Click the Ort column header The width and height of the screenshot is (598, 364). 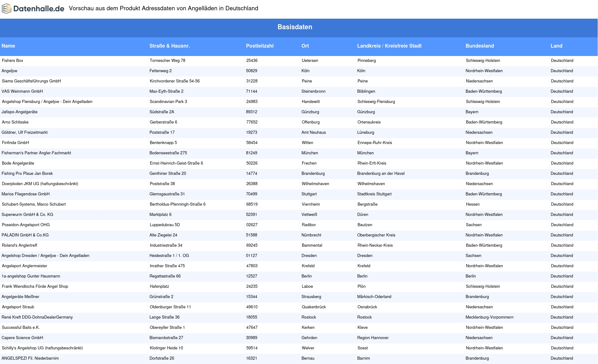305,46
